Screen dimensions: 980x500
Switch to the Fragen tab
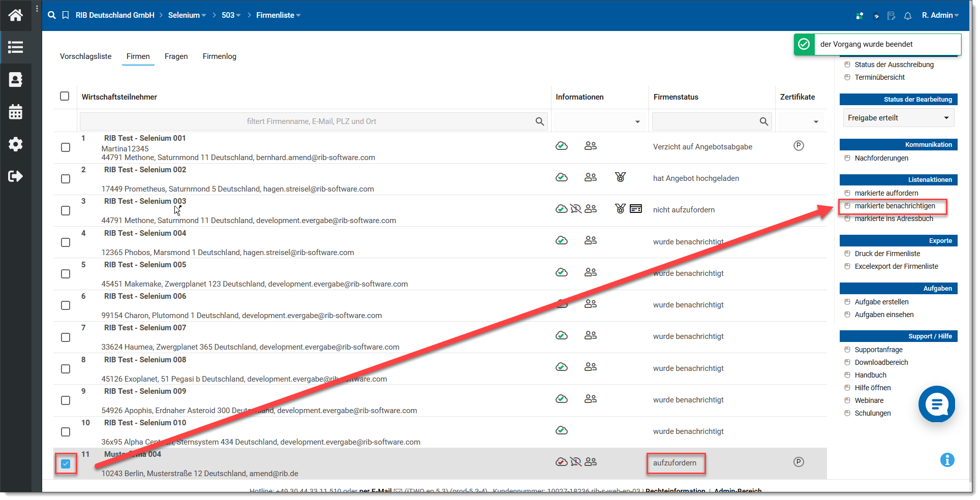[x=176, y=56]
